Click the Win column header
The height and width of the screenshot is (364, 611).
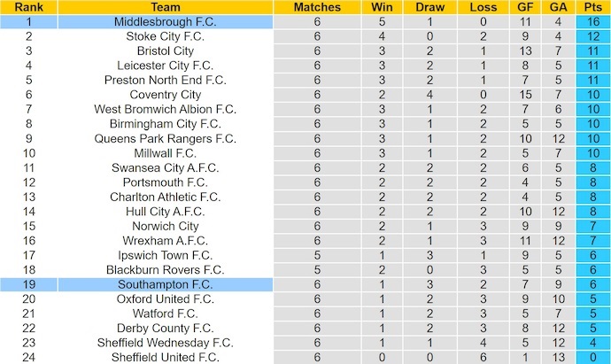click(x=381, y=7)
